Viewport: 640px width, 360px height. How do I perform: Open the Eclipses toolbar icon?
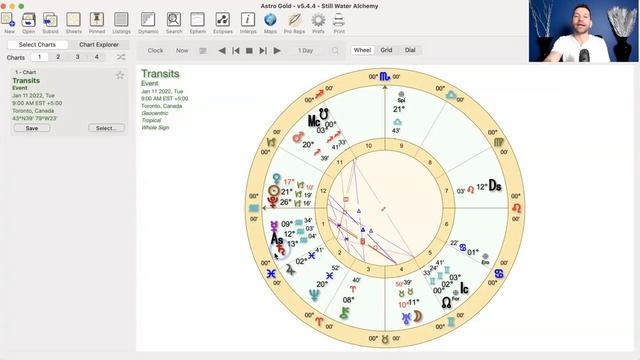(x=222, y=20)
